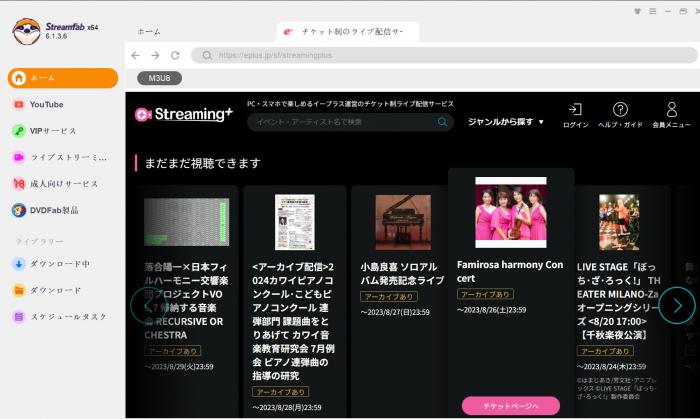Open the 落合陽一×日本フィル title
Screen dimensions: 700x419
[186, 301]
